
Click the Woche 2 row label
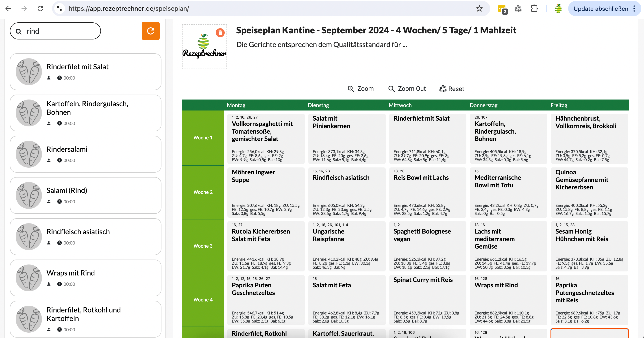[x=203, y=192]
